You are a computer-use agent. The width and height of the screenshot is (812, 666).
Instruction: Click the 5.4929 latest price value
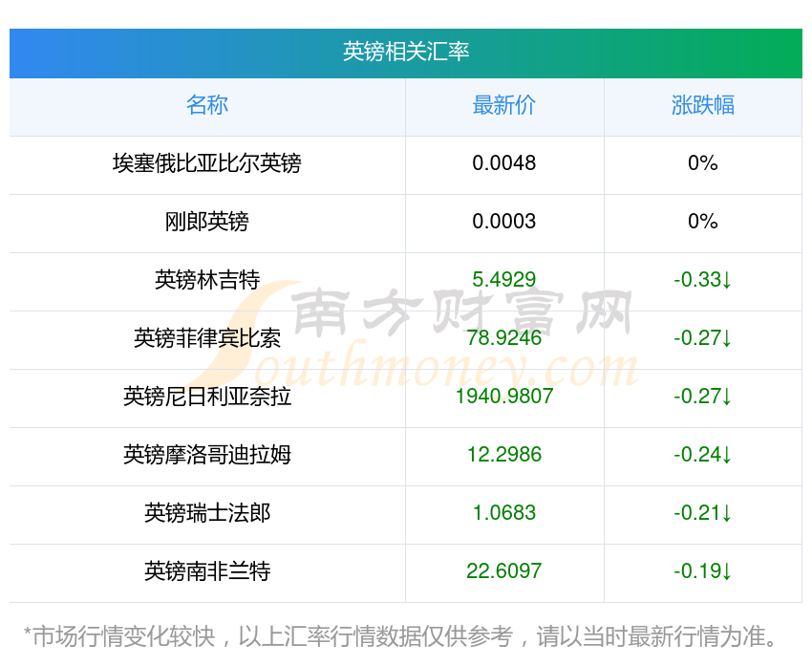coord(504,280)
